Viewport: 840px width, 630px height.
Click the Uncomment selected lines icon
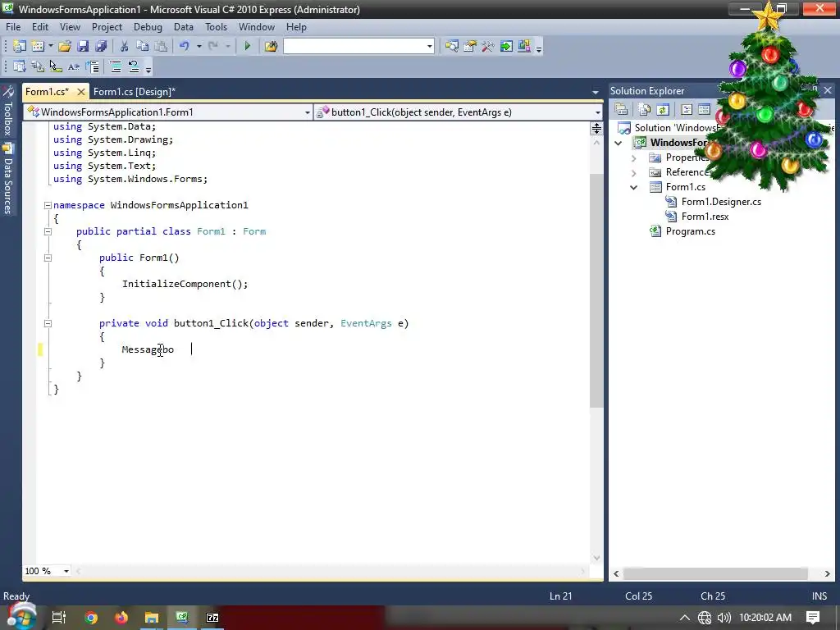(x=134, y=67)
